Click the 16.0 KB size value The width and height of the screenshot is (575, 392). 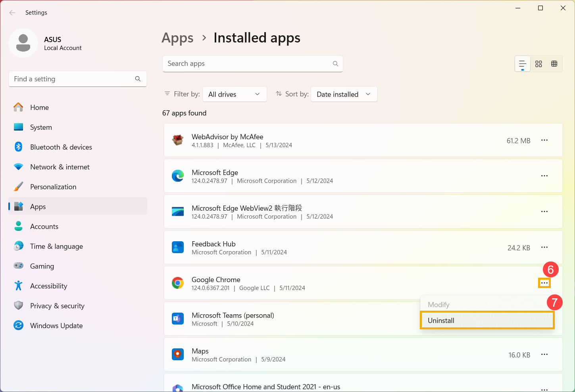tap(519, 355)
